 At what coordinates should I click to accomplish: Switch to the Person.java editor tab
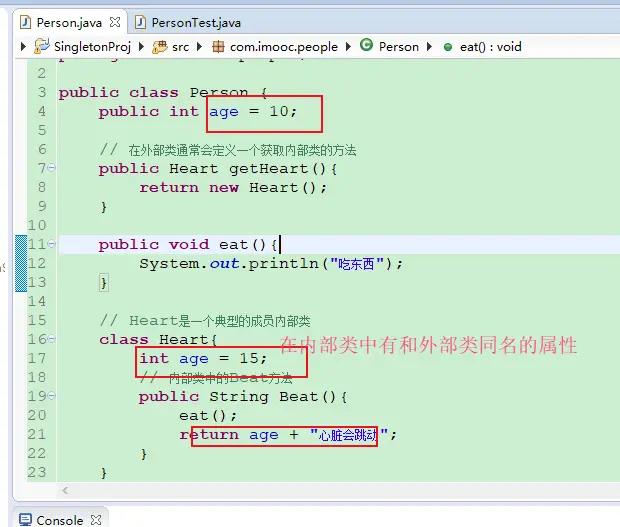tap(69, 23)
